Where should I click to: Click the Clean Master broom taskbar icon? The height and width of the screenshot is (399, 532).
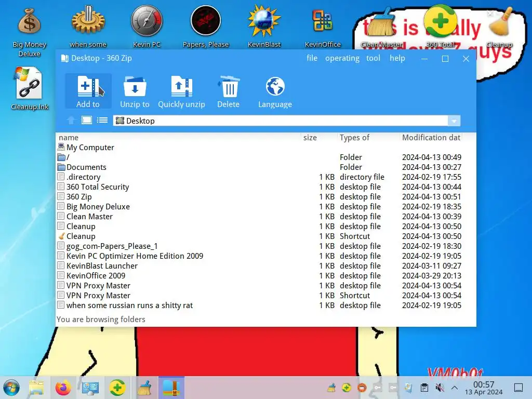[144, 388]
